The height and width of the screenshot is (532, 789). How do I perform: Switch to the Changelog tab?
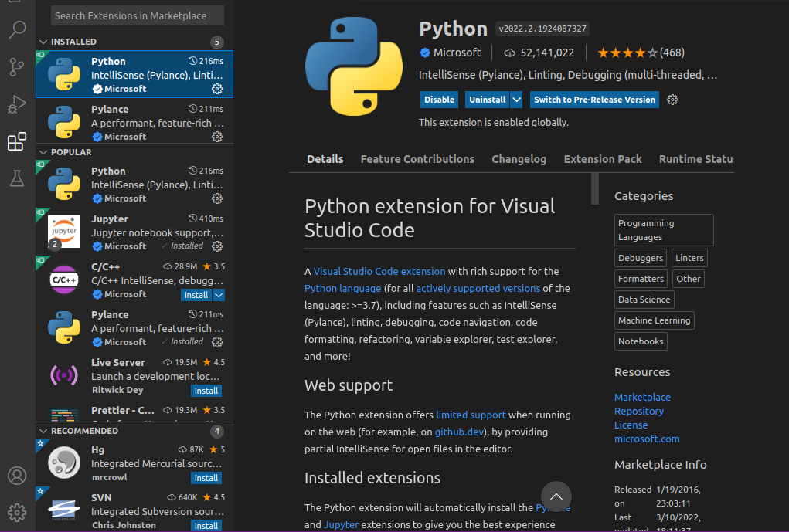pyautogui.click(x=519, y=159)
